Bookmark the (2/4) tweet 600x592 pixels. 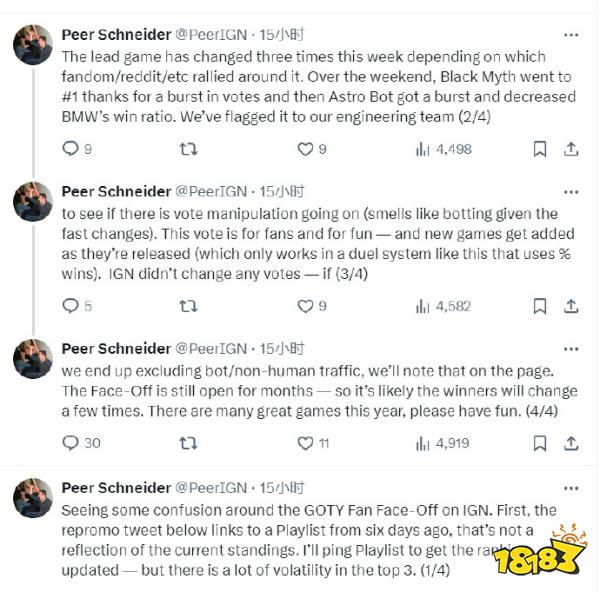(x=539, y=149)
